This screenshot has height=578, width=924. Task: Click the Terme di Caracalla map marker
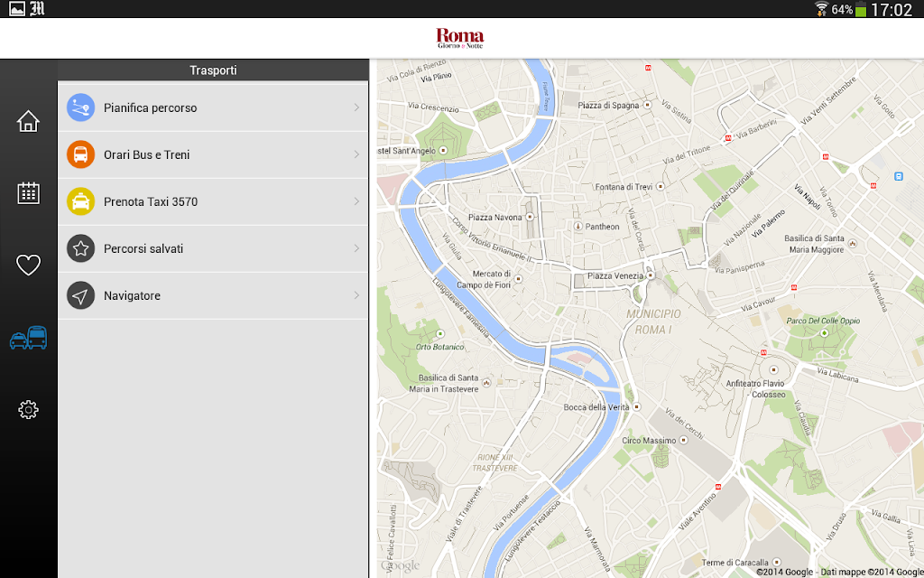[777, 562]
